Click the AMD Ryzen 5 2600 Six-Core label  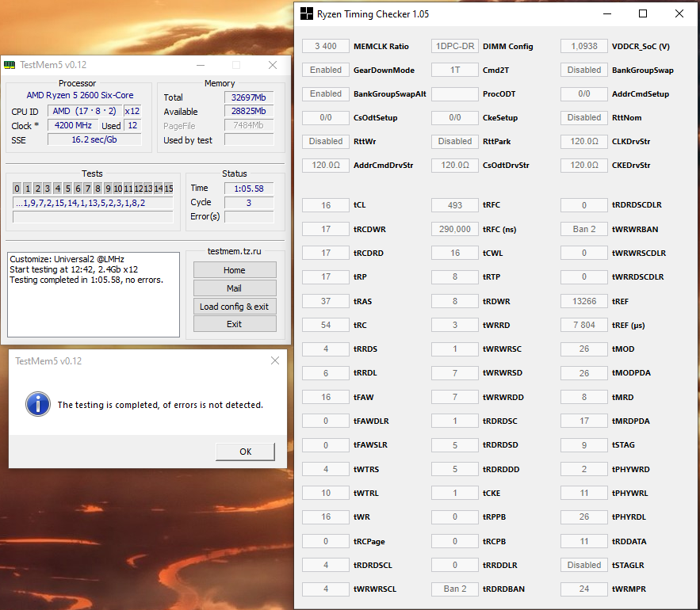click(x=80, y=95)
